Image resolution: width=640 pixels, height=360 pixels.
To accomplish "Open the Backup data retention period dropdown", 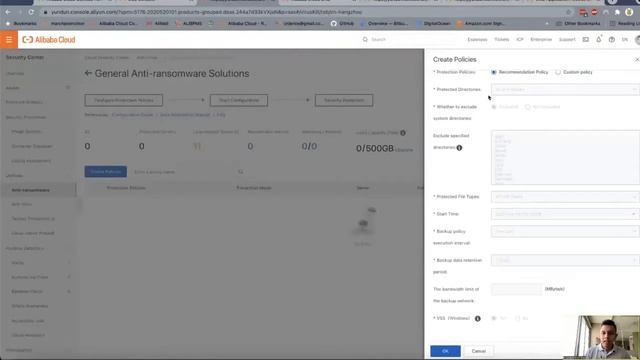I will (565, 260).
